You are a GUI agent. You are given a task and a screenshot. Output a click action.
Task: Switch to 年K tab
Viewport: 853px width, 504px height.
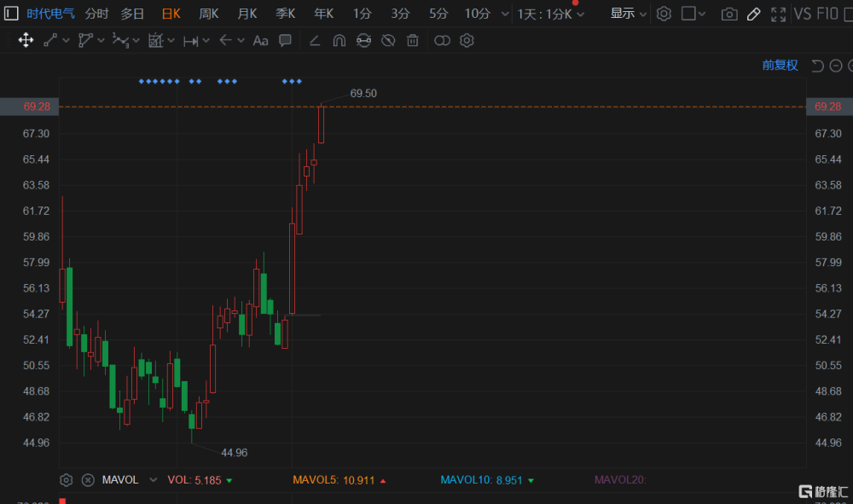click(x=323, y=14)
